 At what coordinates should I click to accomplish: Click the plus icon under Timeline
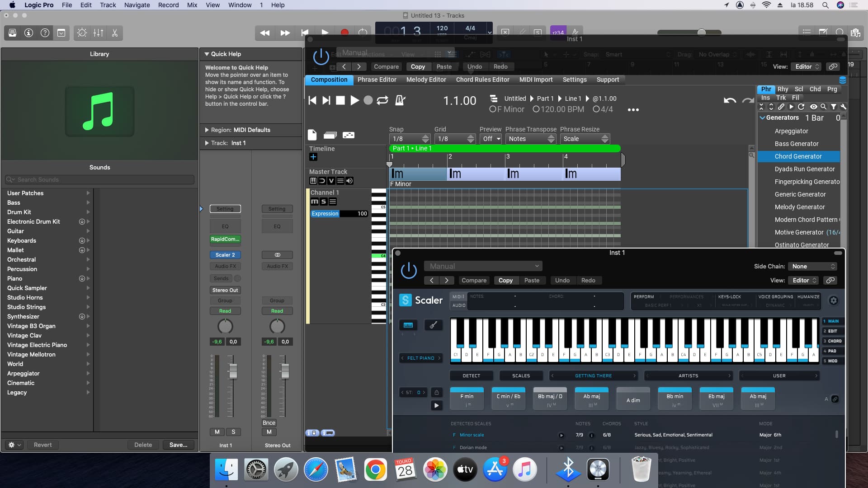point(313,157)
